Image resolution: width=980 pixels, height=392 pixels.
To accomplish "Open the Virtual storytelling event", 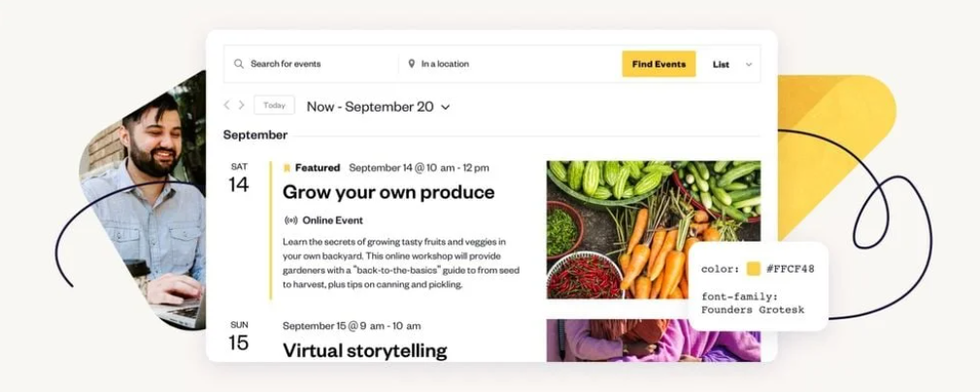I will pyautogui.click(x=365, y=349).
